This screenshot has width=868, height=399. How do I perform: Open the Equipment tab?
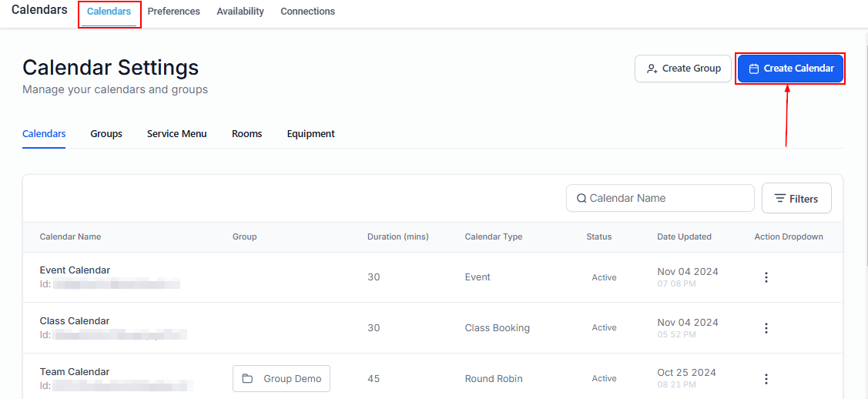click(311, 134)
